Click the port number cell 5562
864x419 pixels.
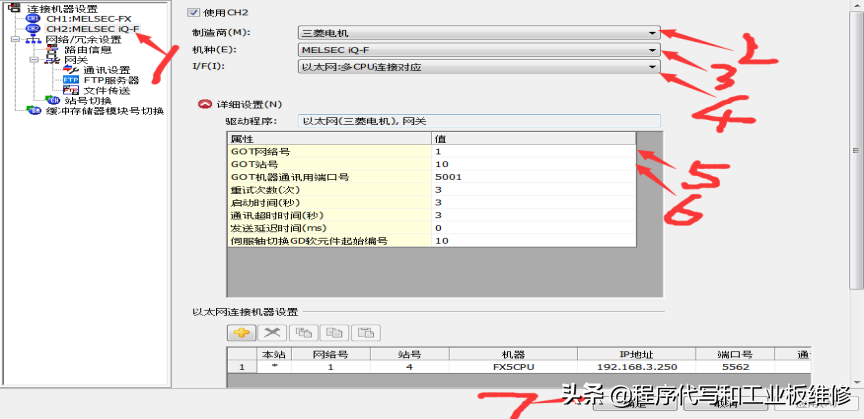(x=735, y=367)
